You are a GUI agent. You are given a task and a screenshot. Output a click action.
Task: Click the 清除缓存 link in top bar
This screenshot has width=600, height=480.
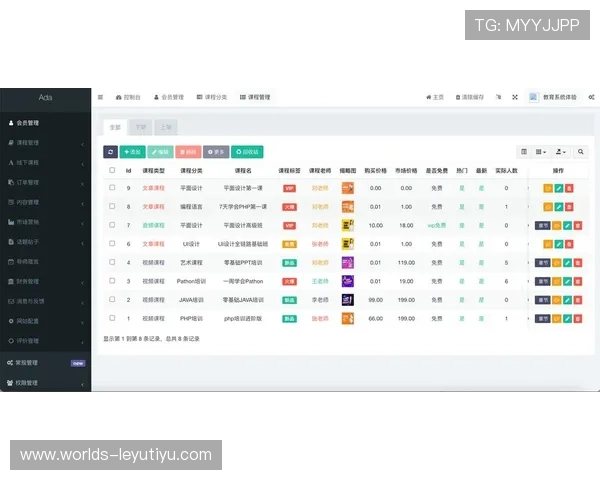[470, 97]
